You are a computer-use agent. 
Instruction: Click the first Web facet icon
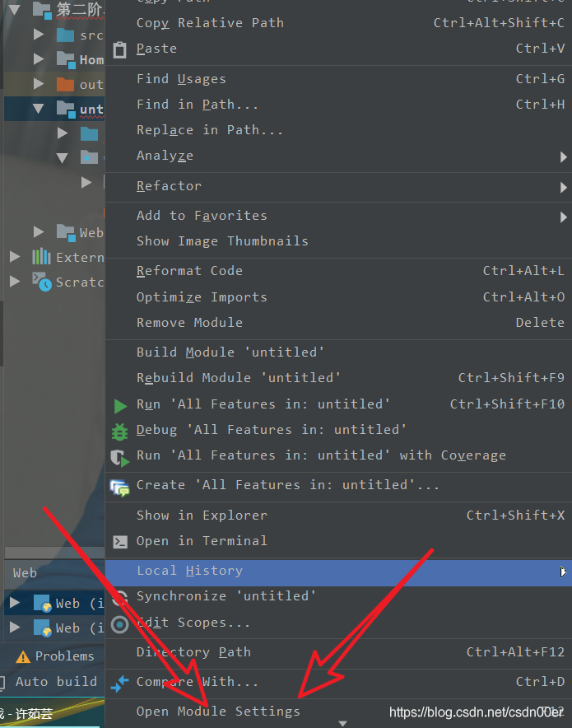(42, 603)
